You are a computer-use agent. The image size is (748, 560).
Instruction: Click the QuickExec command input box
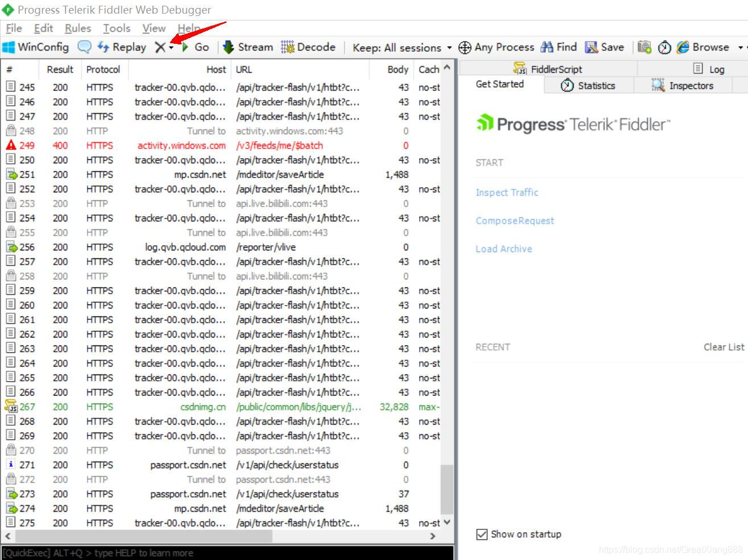pyautogui.click(x=228, y=553)
